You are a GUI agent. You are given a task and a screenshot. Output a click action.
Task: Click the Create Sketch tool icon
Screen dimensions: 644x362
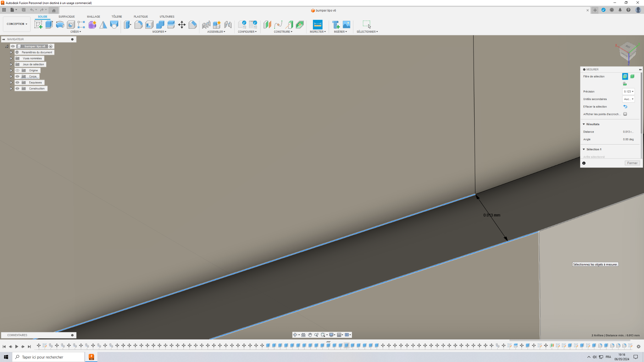pos(38,25)
